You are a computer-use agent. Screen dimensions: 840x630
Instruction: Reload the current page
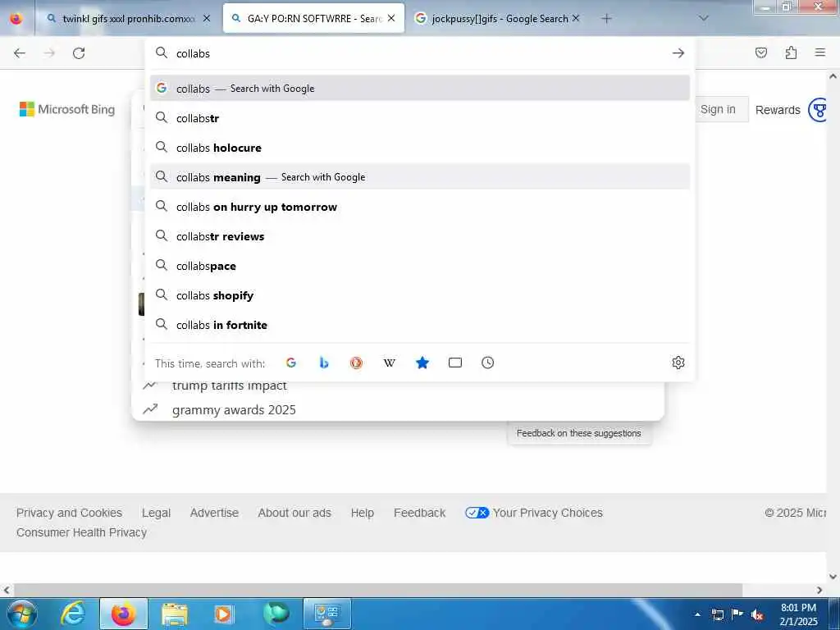(79, 53)
